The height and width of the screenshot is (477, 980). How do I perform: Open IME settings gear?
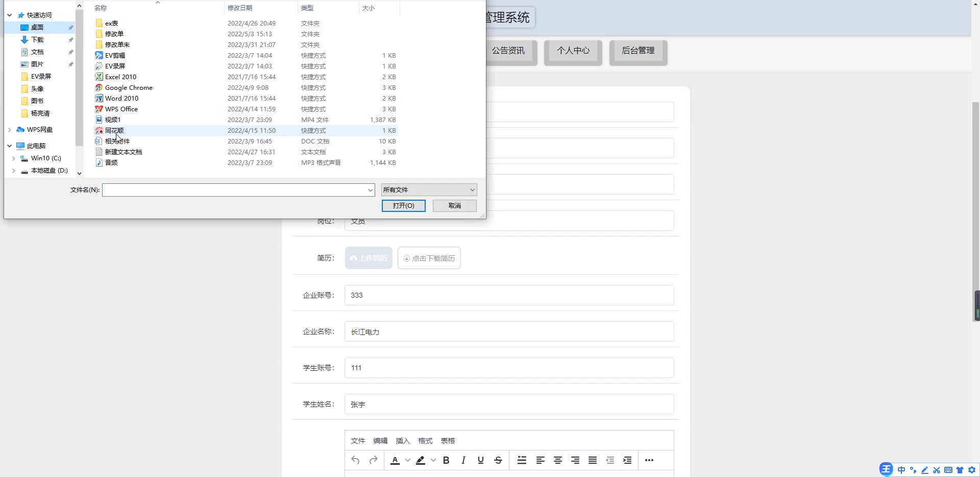pos(972,470)
